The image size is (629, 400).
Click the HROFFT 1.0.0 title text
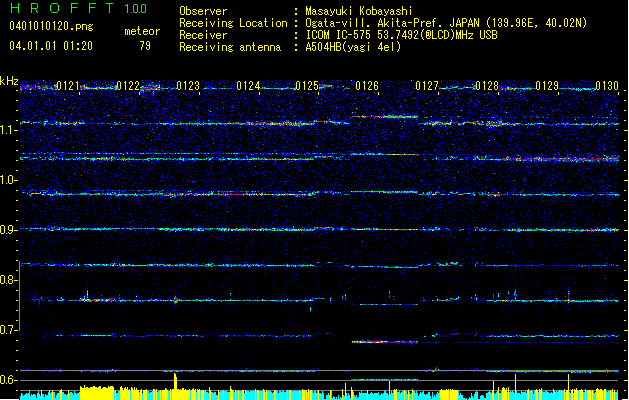78,8
